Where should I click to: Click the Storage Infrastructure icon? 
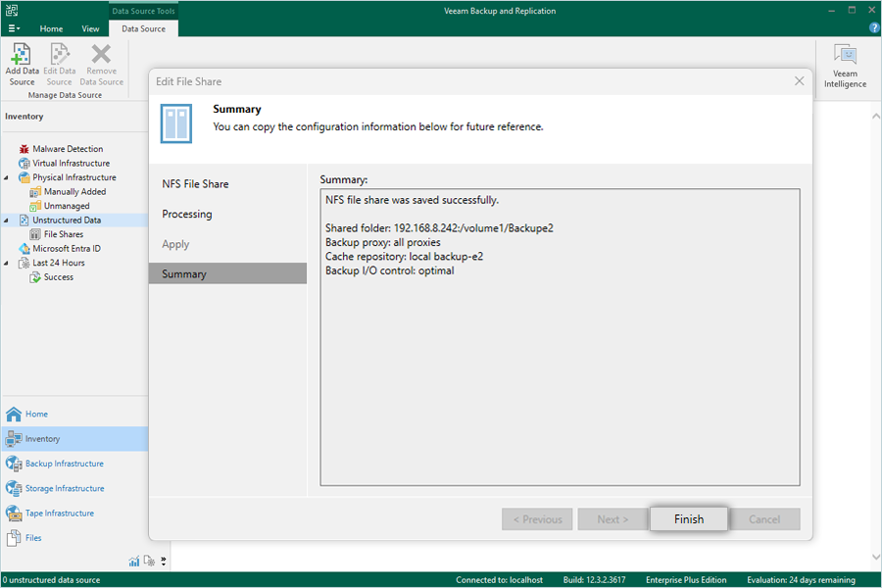click(x=14, y=488)
